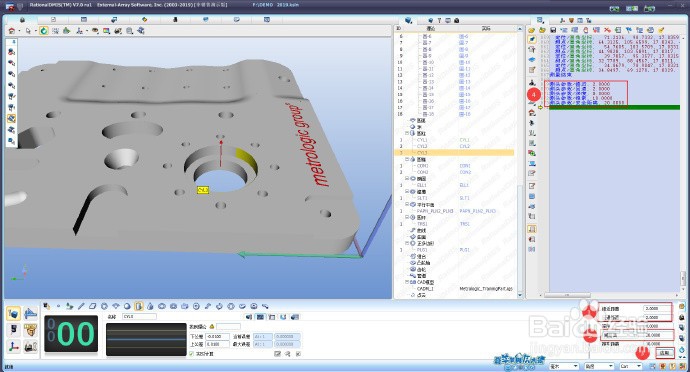Image resolution: width=690 pixels, height=372 pixels.
Task: Select the sphere feature tool in bottom toolbar
Action: [x=127, y=306]
